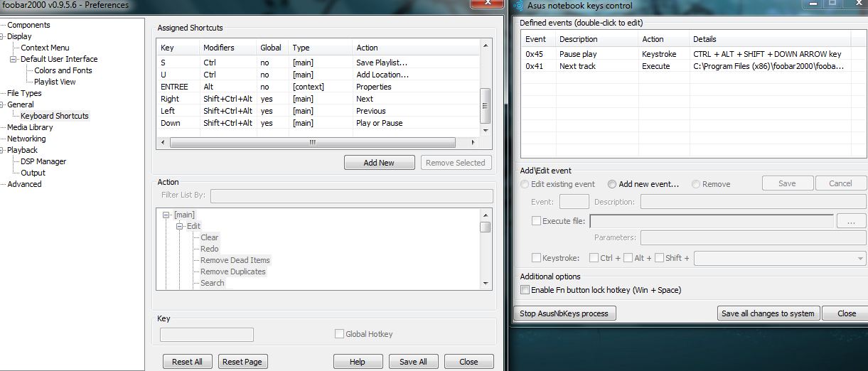Click the Help button
This screenshot has width=868, height=371.
click(357, 362)
